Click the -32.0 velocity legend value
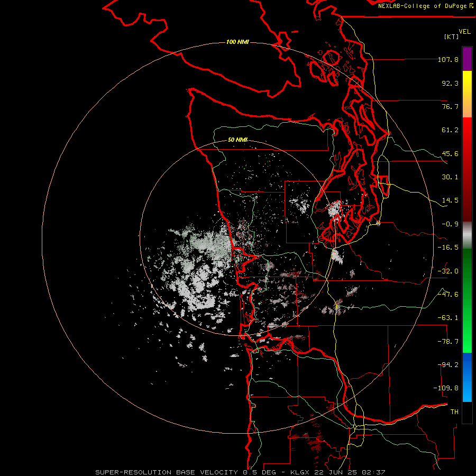This screenshot has width=476, height=476. 448,271
